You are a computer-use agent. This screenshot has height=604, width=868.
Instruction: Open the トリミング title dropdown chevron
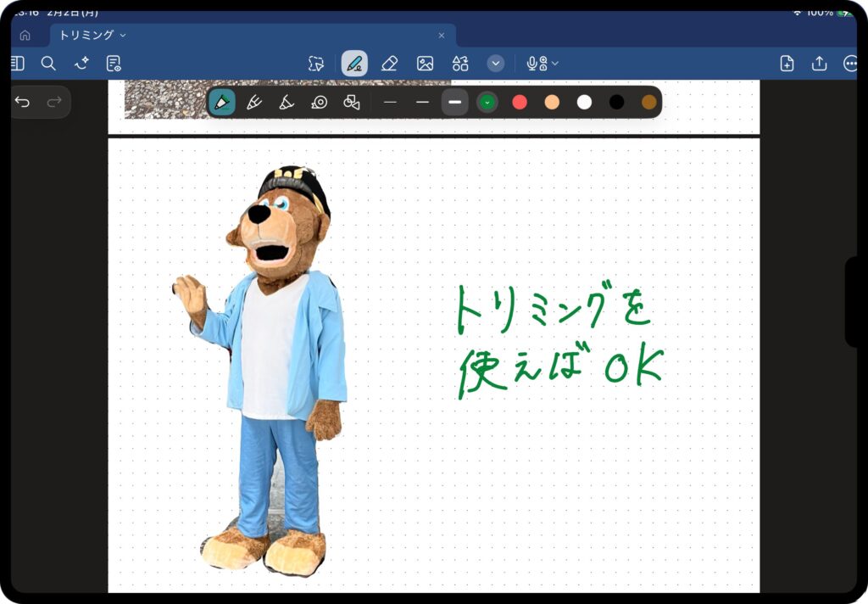[x=123, y=36]
